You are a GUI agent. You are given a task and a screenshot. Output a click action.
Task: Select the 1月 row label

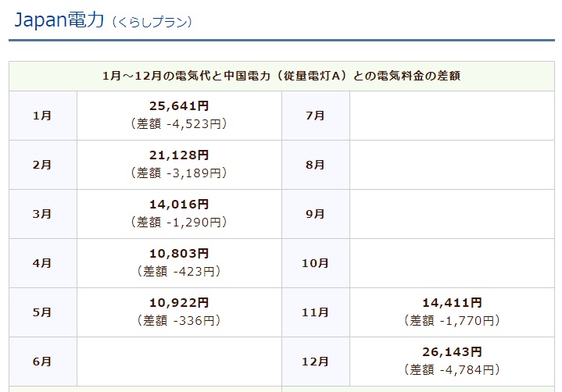point(42,116)
